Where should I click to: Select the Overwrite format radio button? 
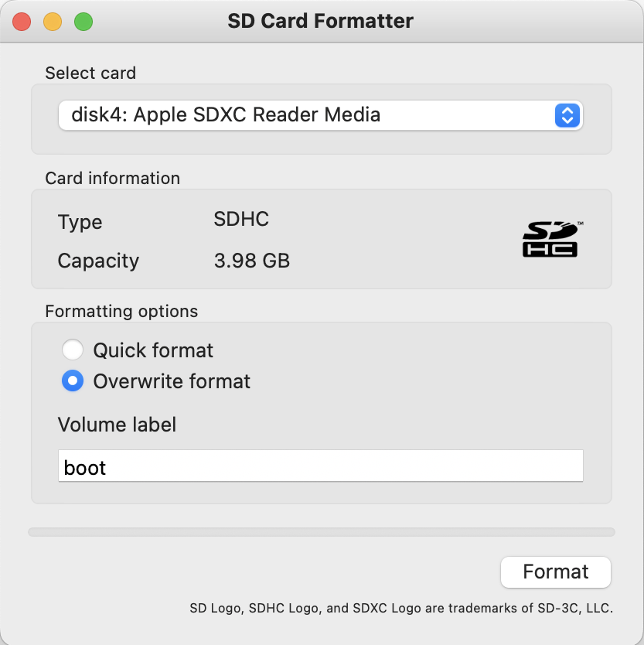point(73,381)
